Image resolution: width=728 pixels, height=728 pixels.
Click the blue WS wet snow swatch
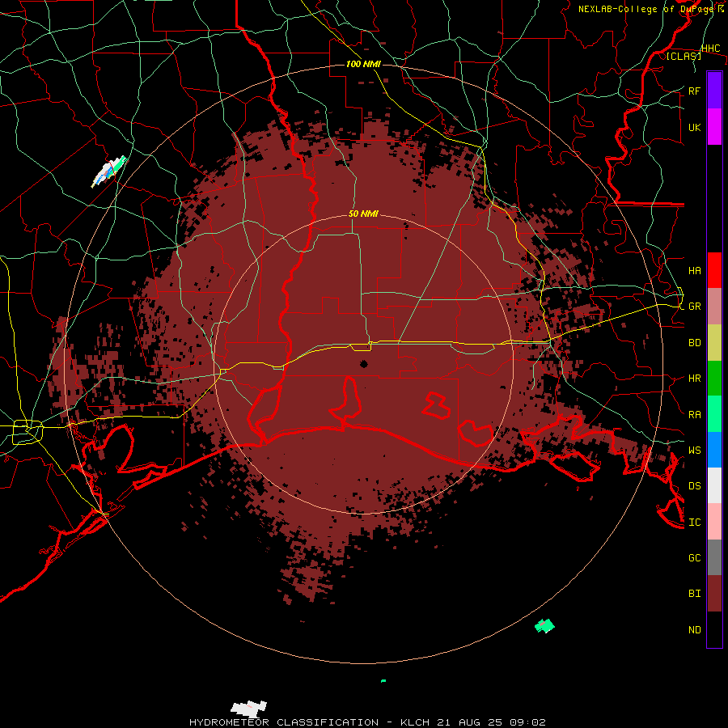[714, 450]
